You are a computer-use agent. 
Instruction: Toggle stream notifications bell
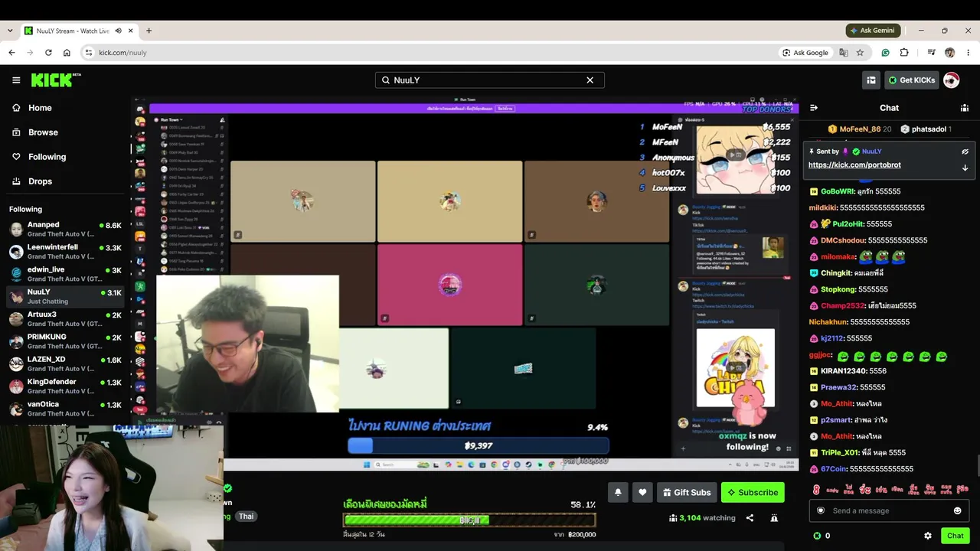(x=618, y=492)
